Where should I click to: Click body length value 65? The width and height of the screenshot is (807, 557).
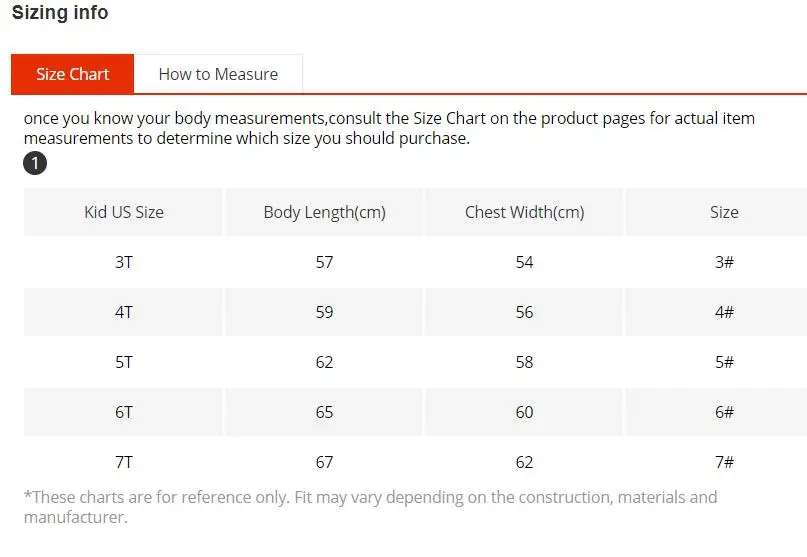[324, 412]
